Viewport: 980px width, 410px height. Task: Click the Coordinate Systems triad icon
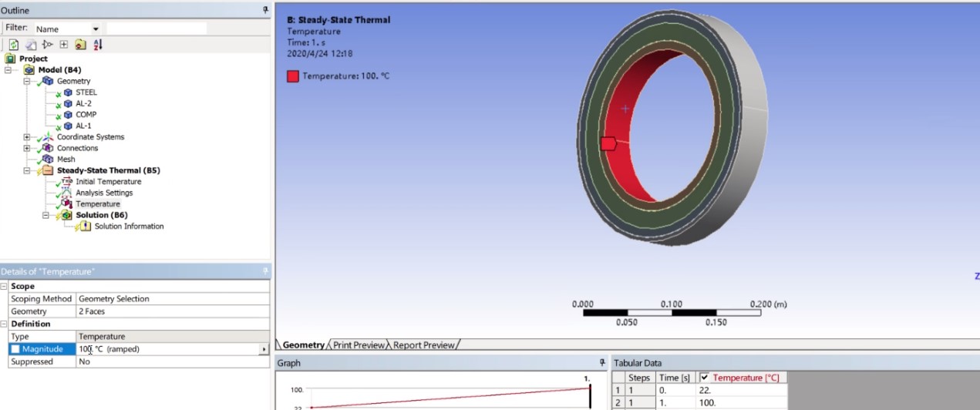point(49,137)
